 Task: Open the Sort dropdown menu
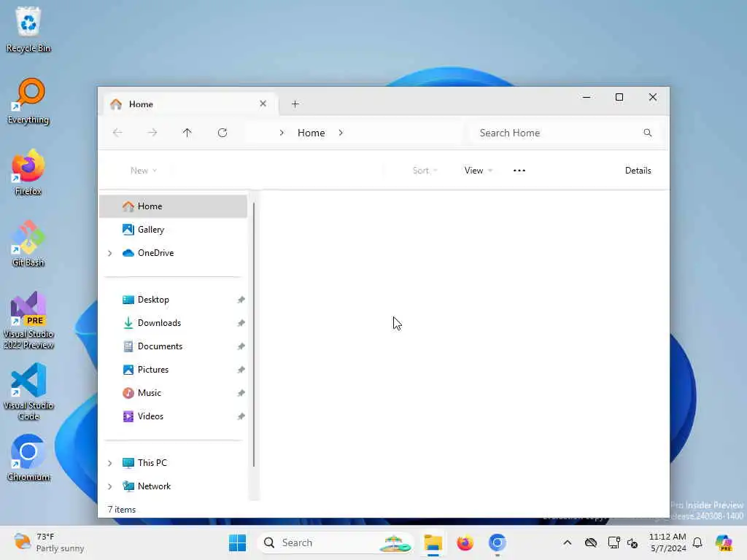tap(425, 171)
